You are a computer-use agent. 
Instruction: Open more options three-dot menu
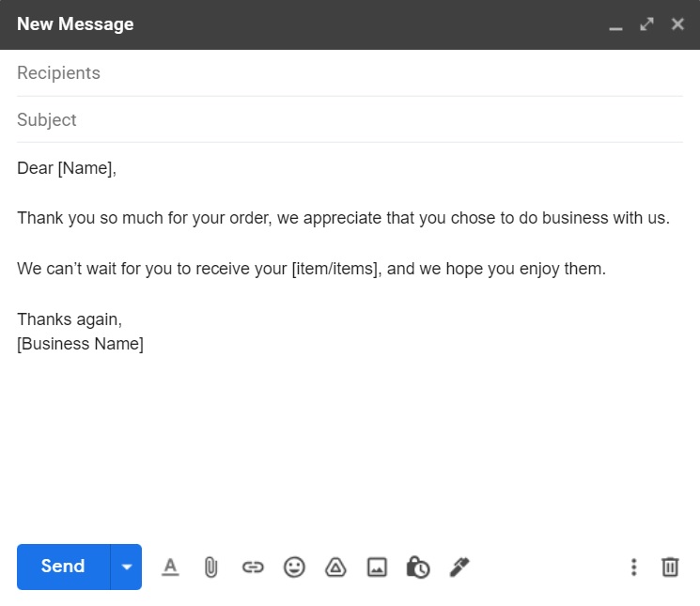point(634,567)
